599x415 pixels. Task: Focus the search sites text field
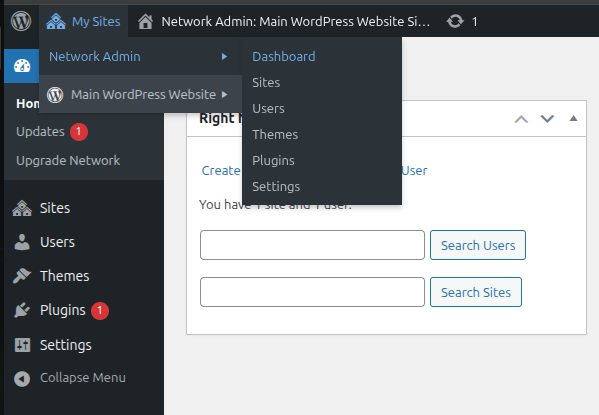[312, 292]
